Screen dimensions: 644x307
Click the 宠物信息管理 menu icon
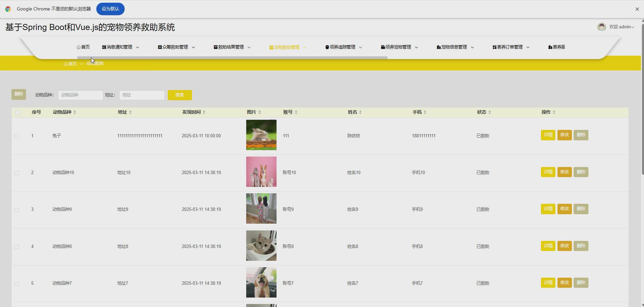tap(439, 47)
